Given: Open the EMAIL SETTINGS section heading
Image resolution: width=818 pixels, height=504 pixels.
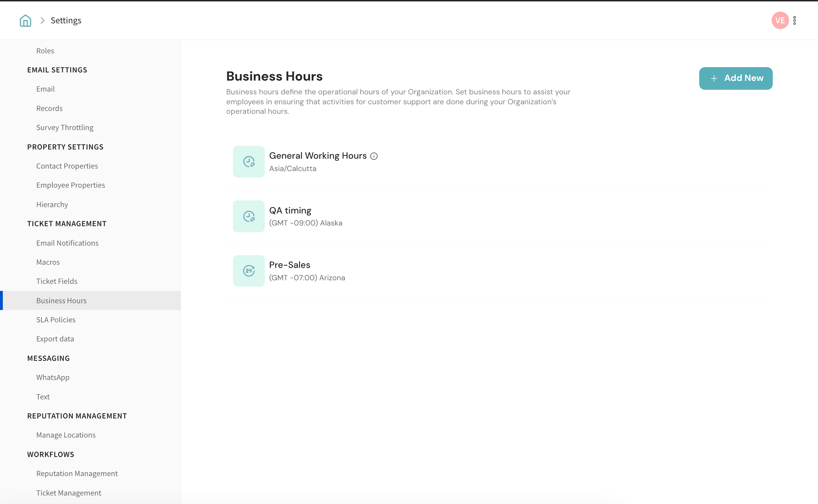Looking at the screenshot, I should point(57,70).
